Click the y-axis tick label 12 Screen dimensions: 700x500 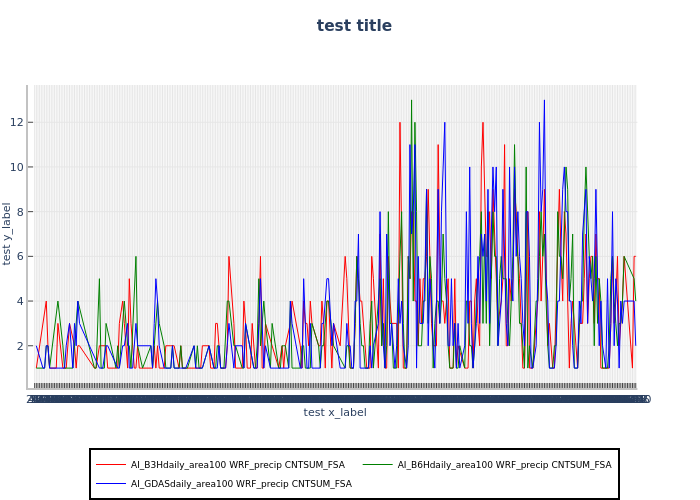click(18, 122)
